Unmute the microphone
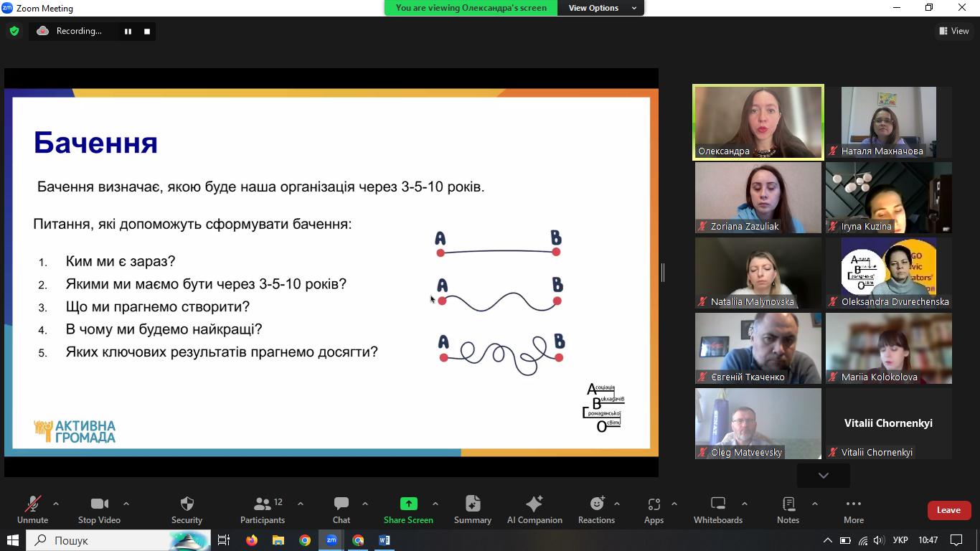The height and width of the screenshot is (551, 980). coord(32,509)
